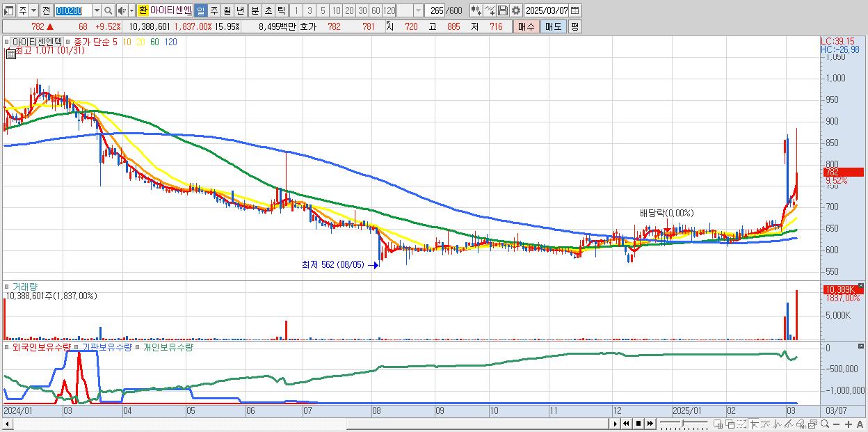This screenshot has width=868, height=432.
Task: Click the 매수 buy button
Action: tap(527, 26)
